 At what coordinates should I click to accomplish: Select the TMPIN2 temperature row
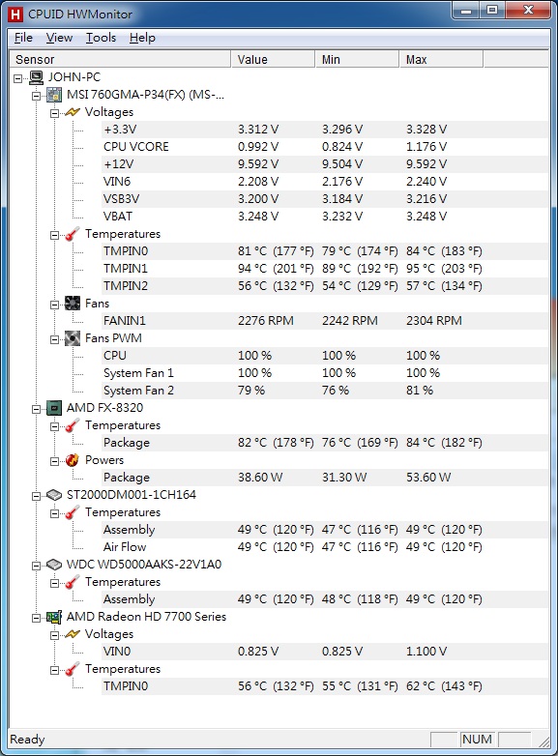(325, 286)
